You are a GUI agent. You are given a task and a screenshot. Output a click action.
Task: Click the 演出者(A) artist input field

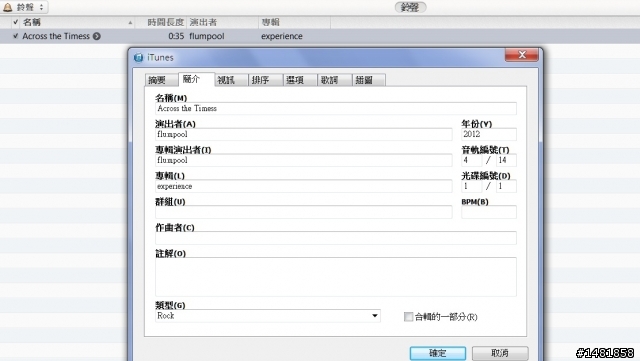coord(303,134)
